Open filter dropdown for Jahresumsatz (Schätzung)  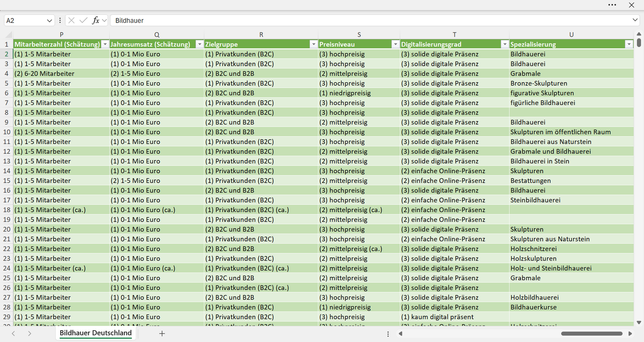(x=200, y=44)
